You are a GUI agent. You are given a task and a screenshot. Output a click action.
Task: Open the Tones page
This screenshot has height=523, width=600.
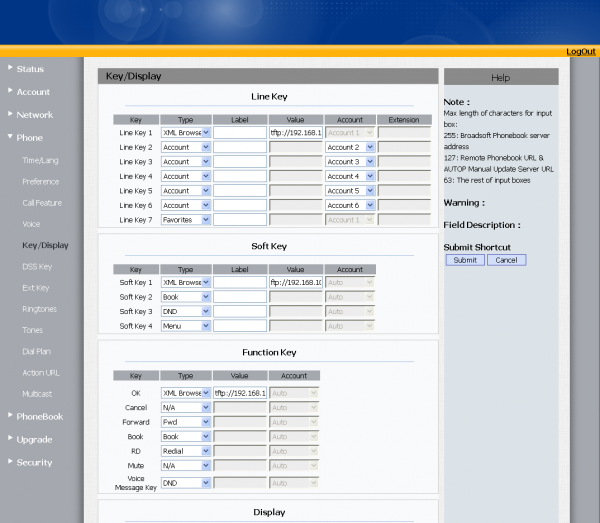(33, 330)
